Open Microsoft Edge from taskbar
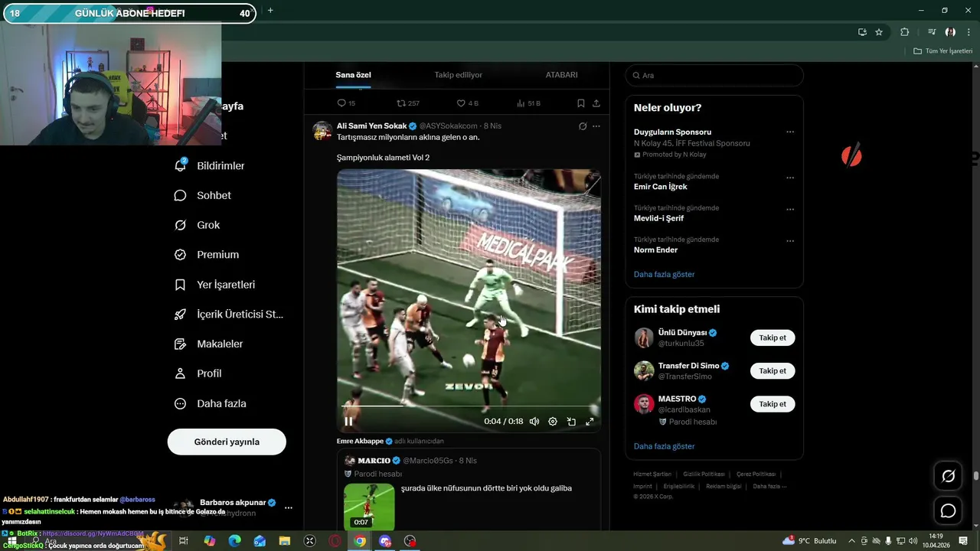The image size is (980, 551). [x=234, y=541]
